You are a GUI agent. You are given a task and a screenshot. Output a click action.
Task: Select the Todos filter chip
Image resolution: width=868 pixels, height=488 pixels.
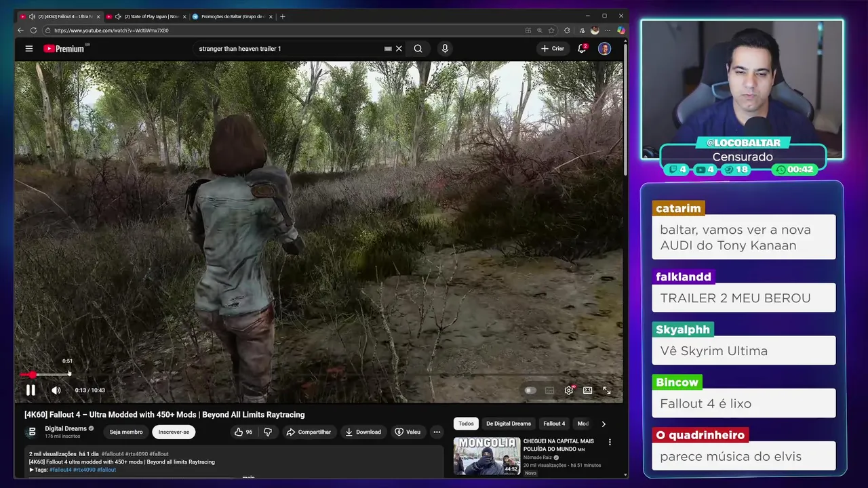tap(466, 424)
